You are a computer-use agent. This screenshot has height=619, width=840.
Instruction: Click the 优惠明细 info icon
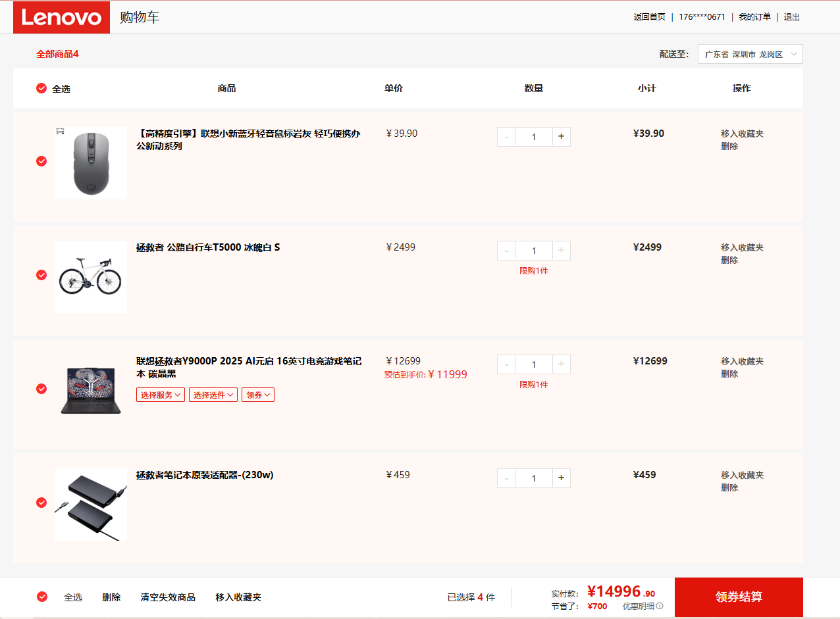(660, 607)
